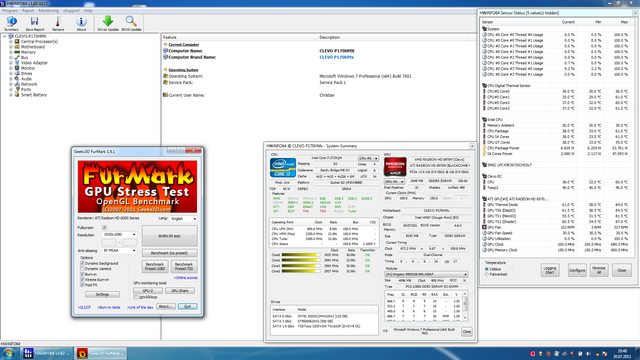This screenshot has height=360, width=640.
Task: Open the Lang English dropdown in FurMark
Action: 183,219
